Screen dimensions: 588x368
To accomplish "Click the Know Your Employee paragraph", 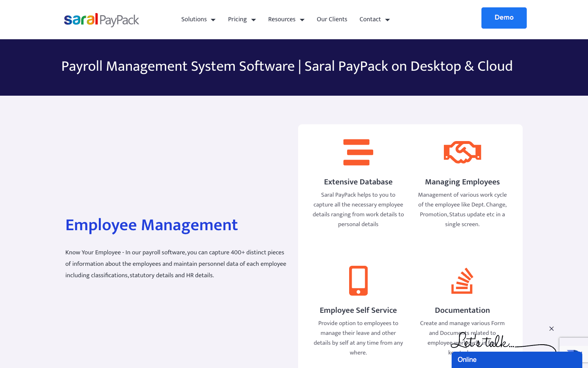I will [x=176, y=264].
